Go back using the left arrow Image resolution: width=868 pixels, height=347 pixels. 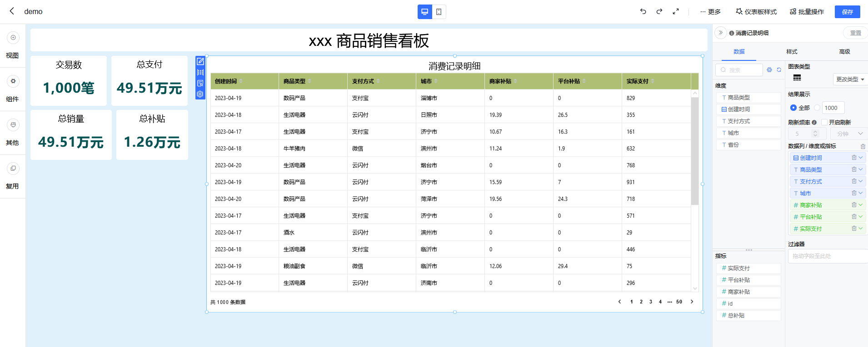[12, 11]
